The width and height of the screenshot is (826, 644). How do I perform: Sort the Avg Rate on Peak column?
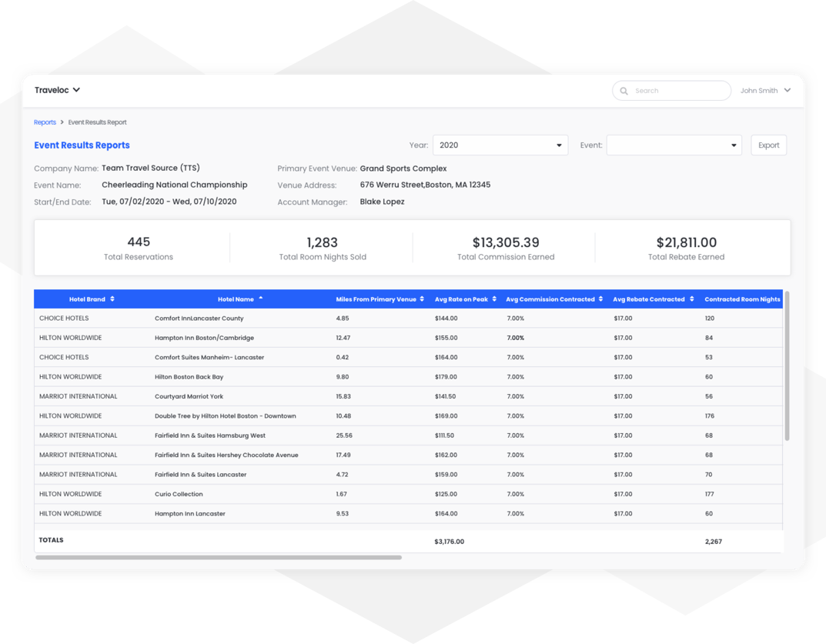click(x=494, y=299)
